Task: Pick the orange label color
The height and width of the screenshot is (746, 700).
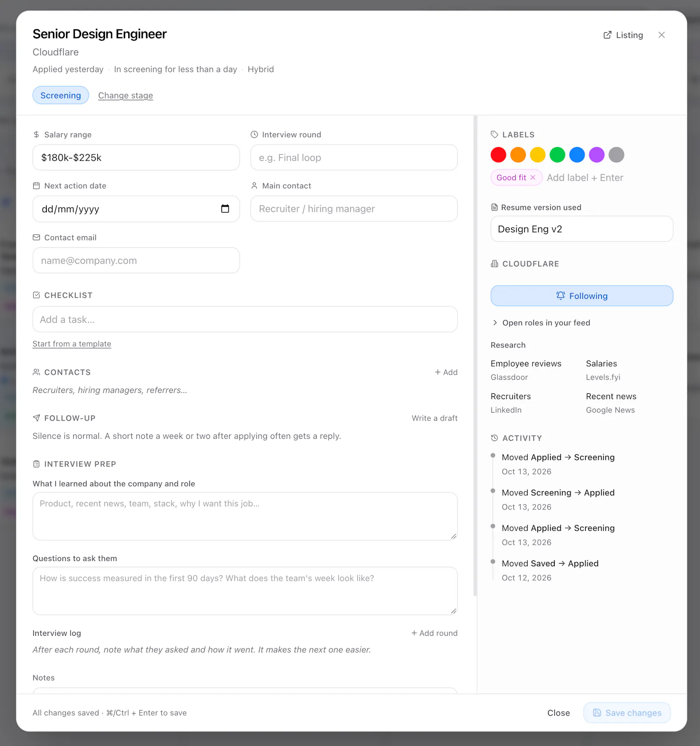Action: [x=518, y=155]
